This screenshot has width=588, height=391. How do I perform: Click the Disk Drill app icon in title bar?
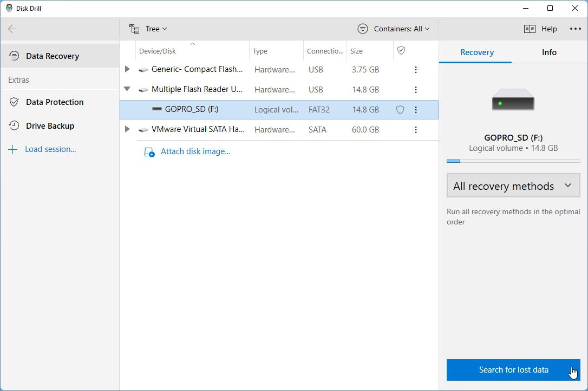[x=9, y=8]
